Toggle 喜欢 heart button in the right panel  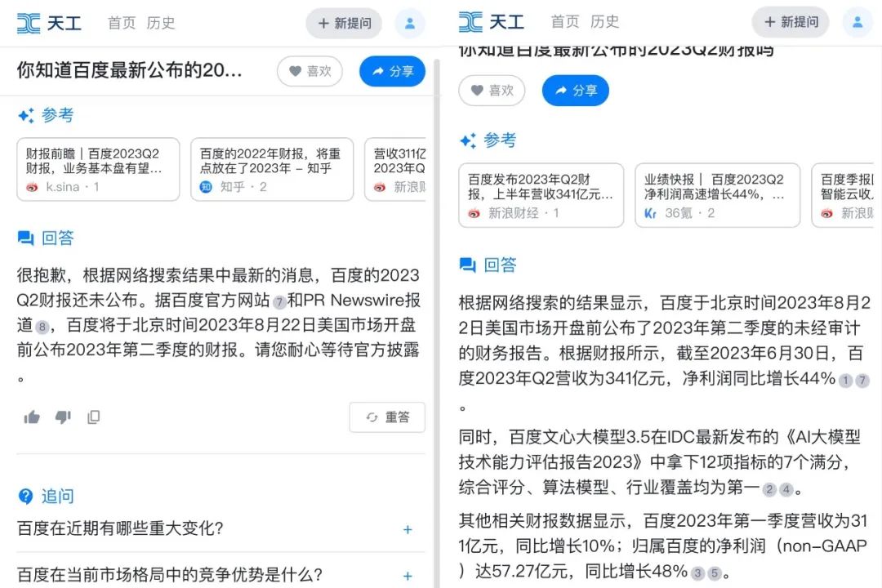[492, 91]
